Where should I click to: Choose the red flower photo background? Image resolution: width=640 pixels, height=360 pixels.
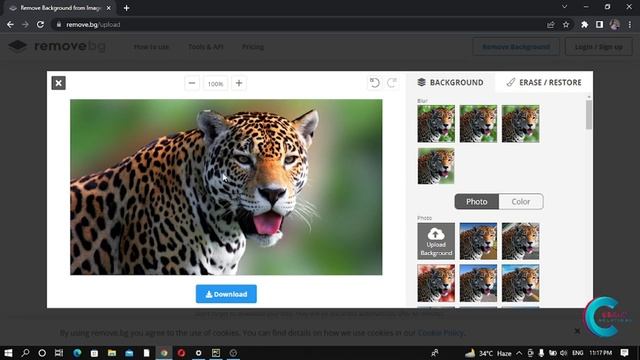(436, 283)
